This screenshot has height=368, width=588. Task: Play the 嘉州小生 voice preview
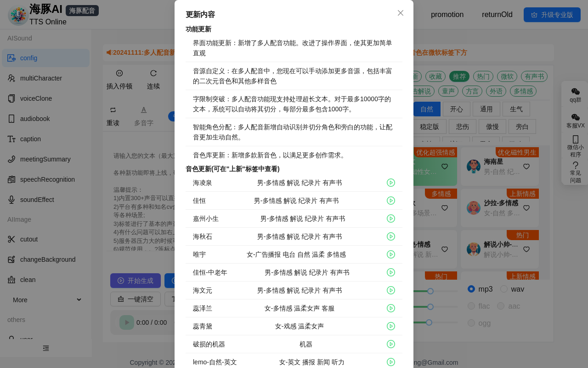coord(391,218)
